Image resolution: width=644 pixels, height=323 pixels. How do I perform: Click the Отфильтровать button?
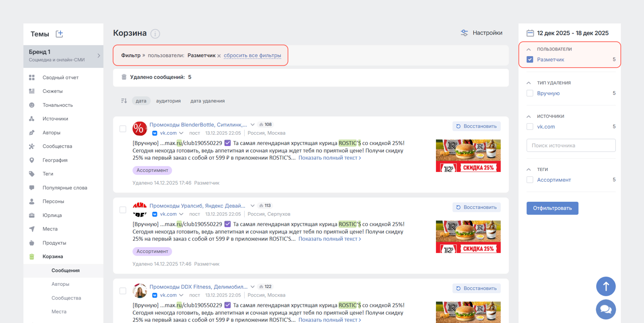552,208
